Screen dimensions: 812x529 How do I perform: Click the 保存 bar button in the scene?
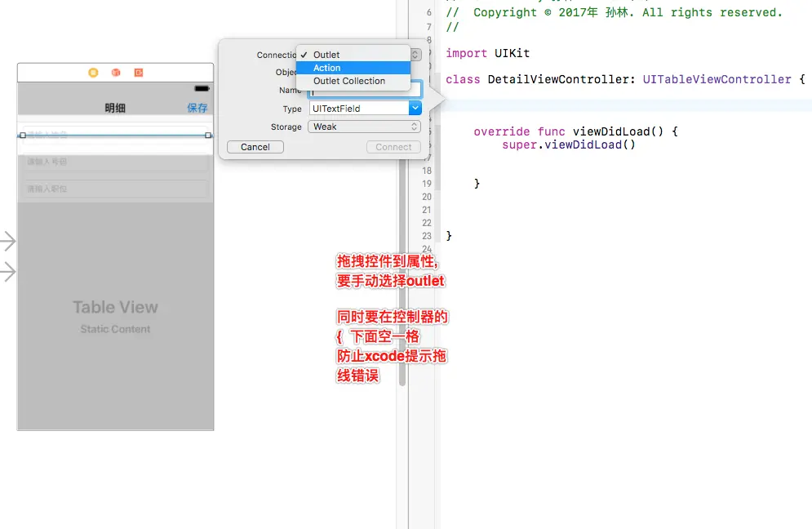(x=197, y=108)
